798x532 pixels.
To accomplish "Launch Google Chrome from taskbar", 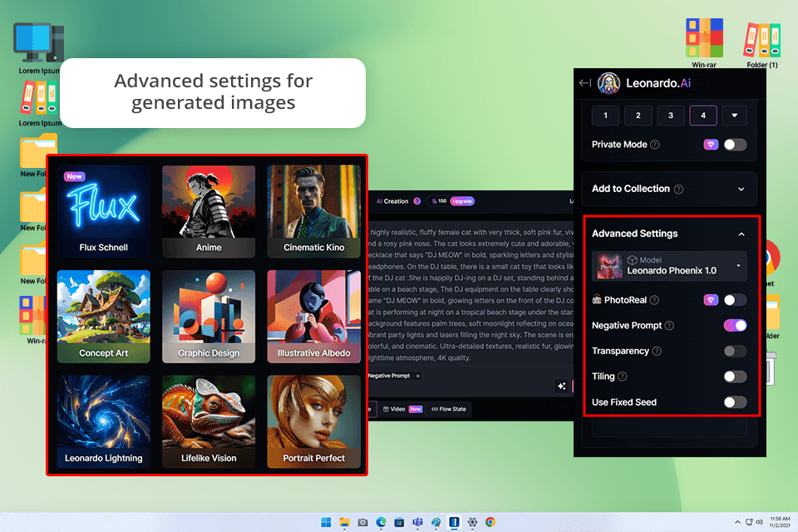I will tap(490, 522).
